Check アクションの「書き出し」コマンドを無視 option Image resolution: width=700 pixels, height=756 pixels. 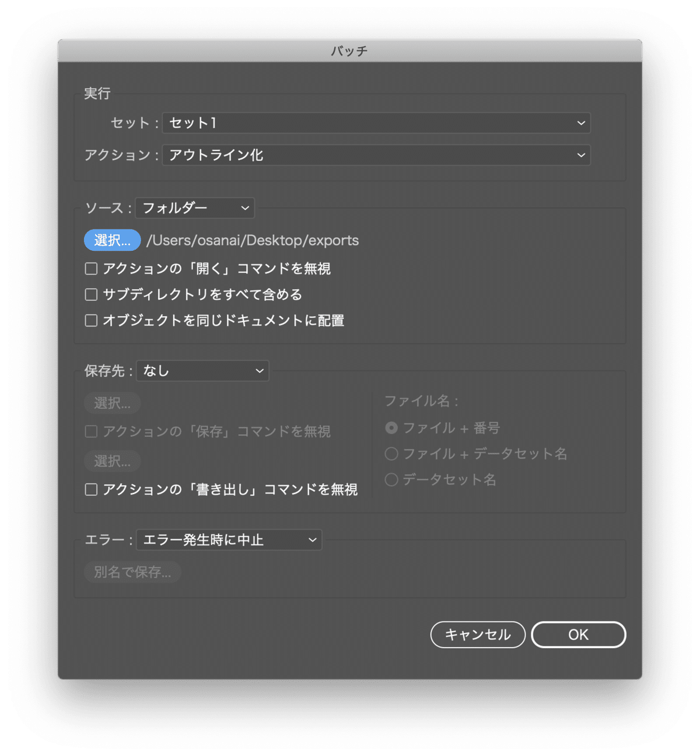point(91,489)
